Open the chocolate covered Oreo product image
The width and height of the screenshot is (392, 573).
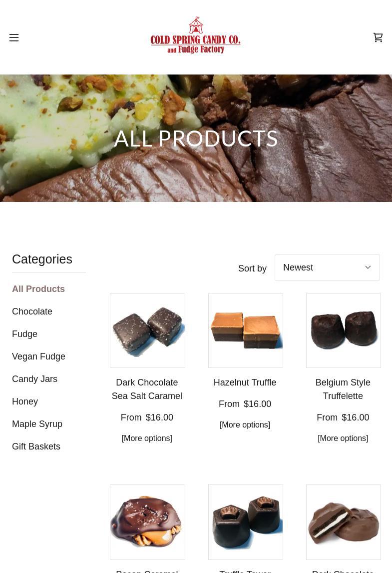tap(344, 522)
